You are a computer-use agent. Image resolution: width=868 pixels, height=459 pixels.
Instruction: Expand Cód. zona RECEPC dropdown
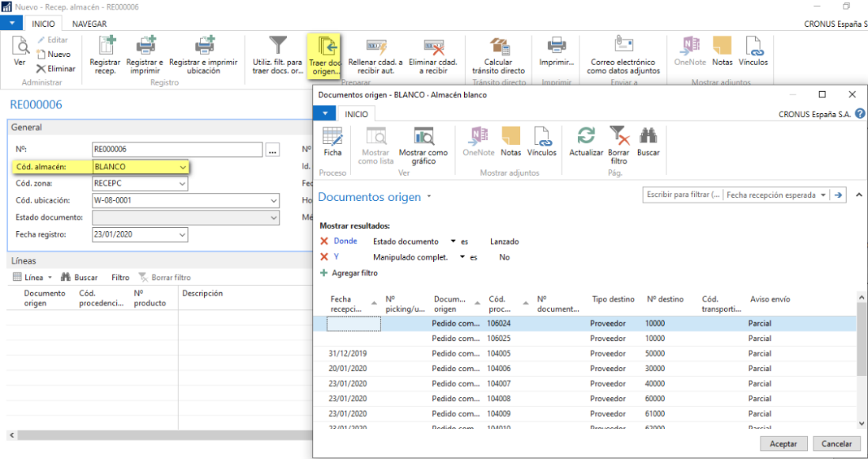pos(182,184)
